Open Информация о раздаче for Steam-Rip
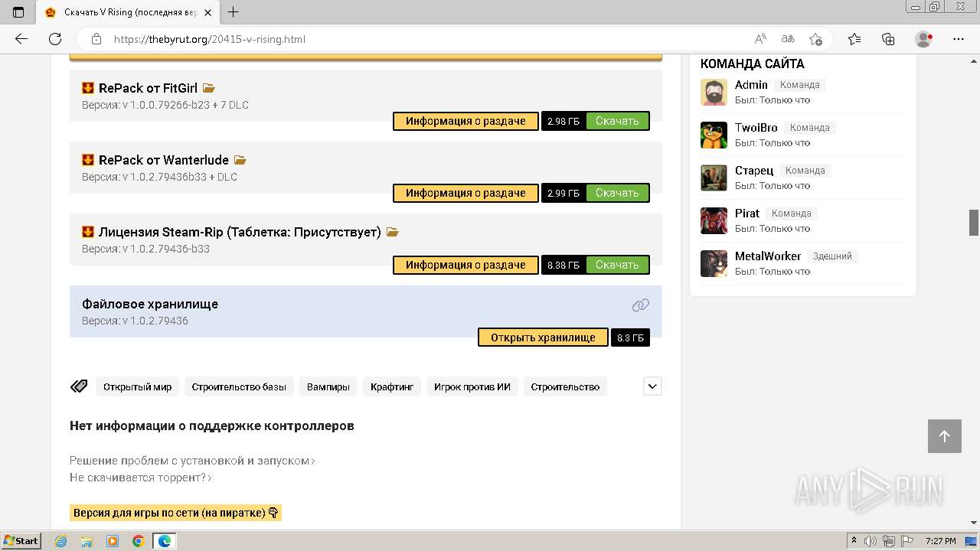980x551 pixels. [465, 265]
